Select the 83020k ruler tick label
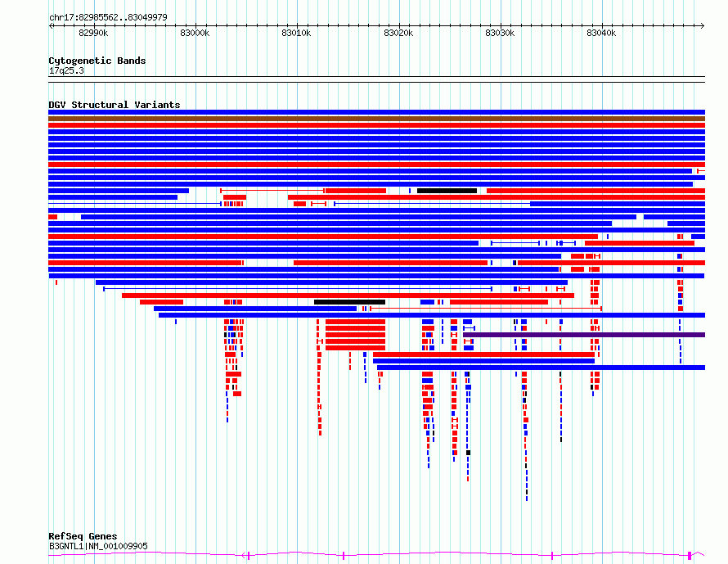This screenshot has height=564, width=728. (398, 33)
